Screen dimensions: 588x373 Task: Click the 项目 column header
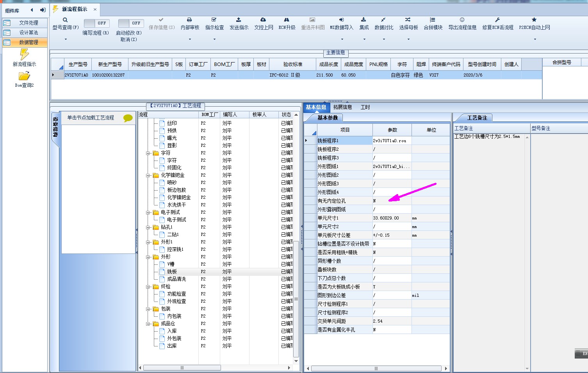345,130
